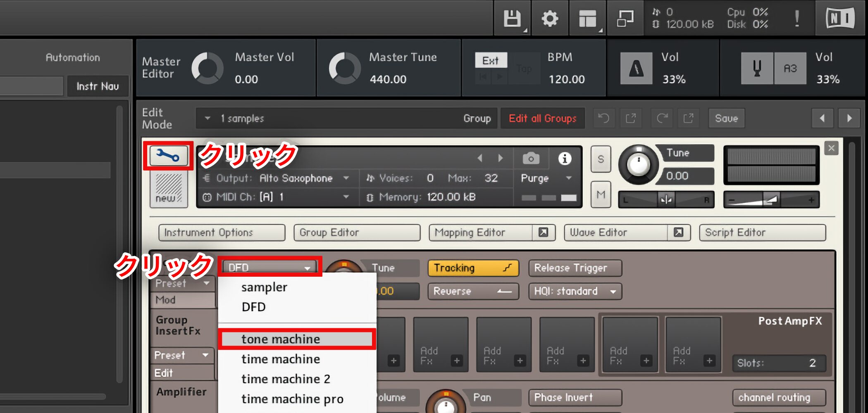Image resolution: width=868 pixels, height=413 pixels.
Task: Click the BPM value 120.00 field
Action: (567, 79)
